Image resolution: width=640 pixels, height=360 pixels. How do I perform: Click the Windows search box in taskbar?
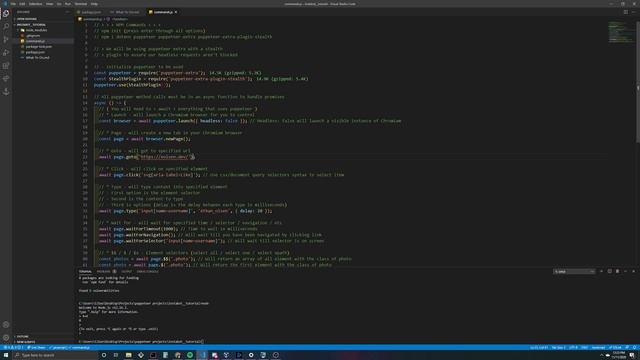click(56, 355)
